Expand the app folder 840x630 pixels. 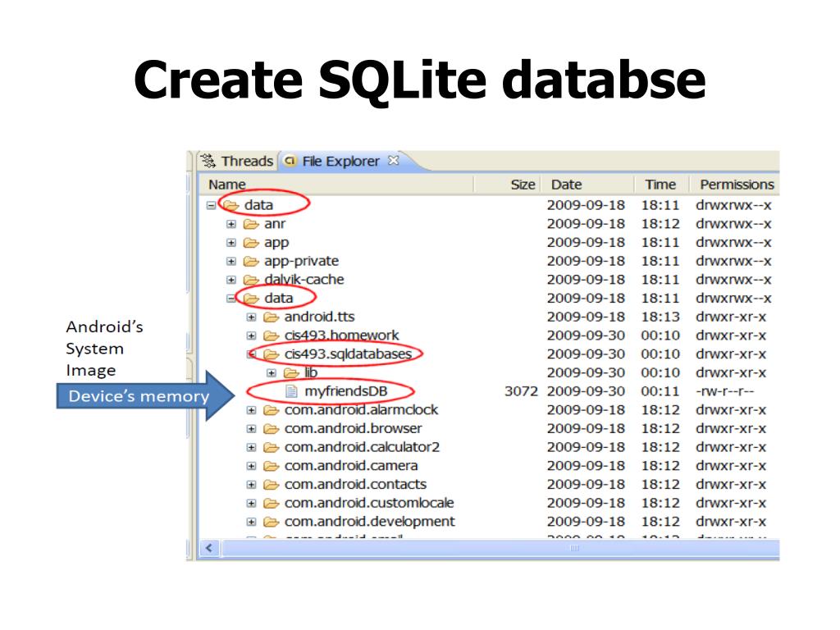(231, 243)
